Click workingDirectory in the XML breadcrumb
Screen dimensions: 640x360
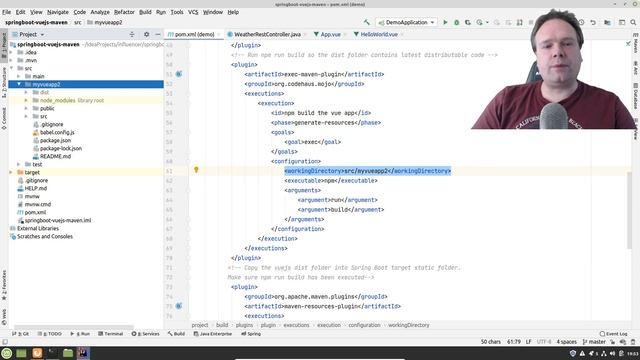point(409,325)
